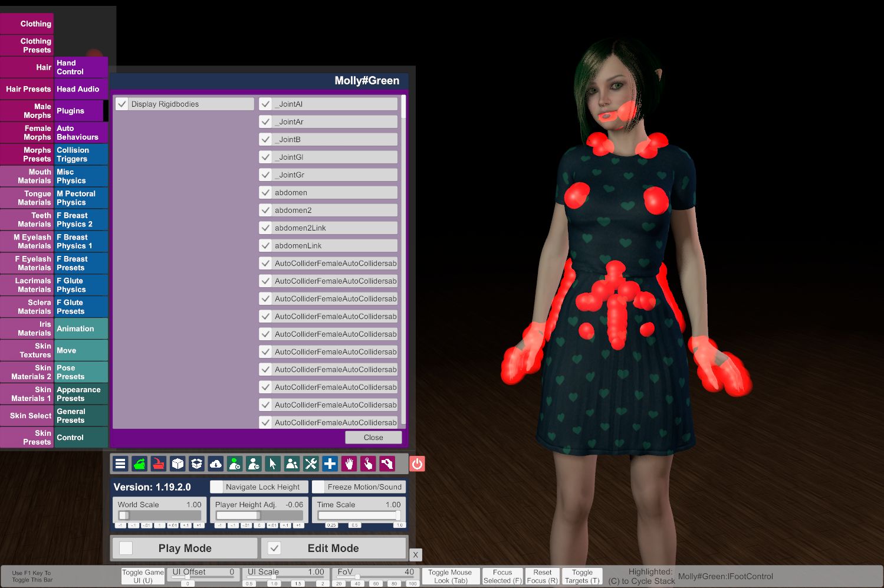The height and width of the screenshot is (588, 884).
Task: Click the Freeze Motion/Sound button
Action: [359, 487]
